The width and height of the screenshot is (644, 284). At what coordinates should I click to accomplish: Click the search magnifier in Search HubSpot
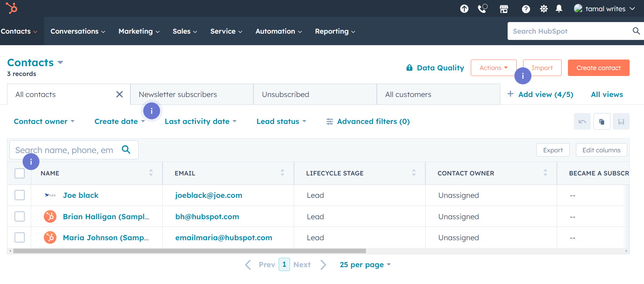(636, 31)
